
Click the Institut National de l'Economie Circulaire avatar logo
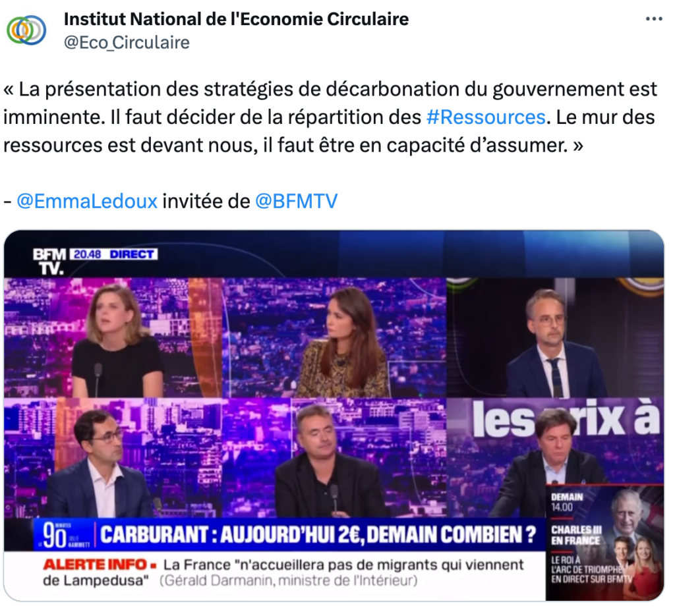click(26, 30)
